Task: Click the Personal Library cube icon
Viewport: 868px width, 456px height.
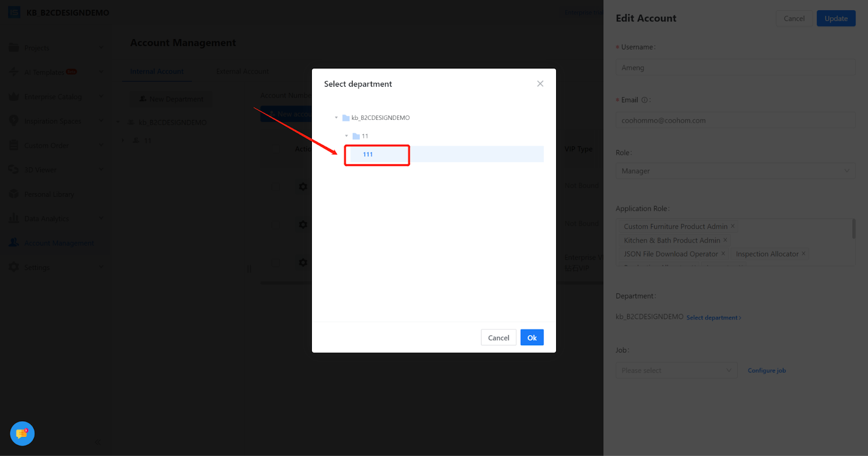Action: (x=14, y=194)
